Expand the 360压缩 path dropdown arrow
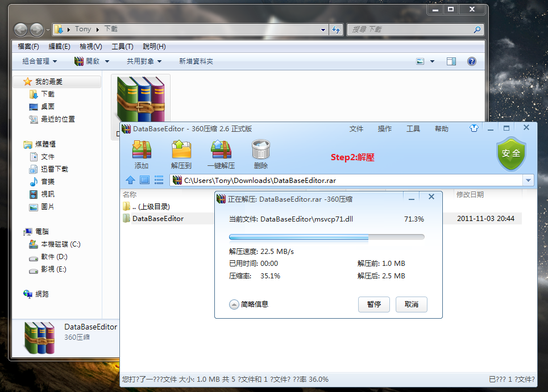The height and width of the screenshot is (392, 548). 528,180
